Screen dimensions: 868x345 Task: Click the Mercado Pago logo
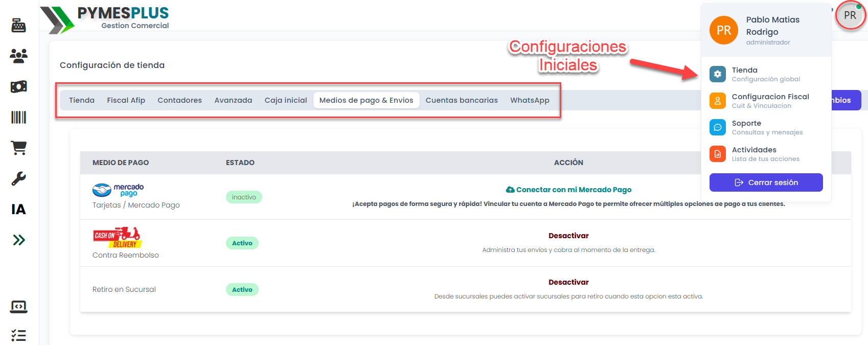[118, 190]
